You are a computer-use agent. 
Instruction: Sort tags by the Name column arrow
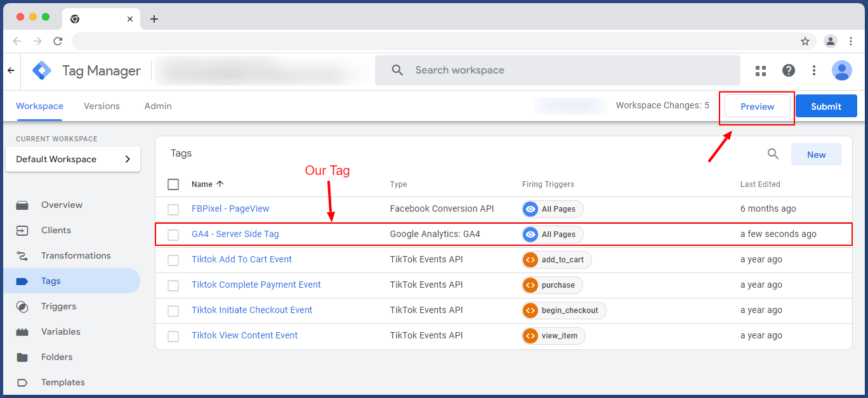[220, 184]
